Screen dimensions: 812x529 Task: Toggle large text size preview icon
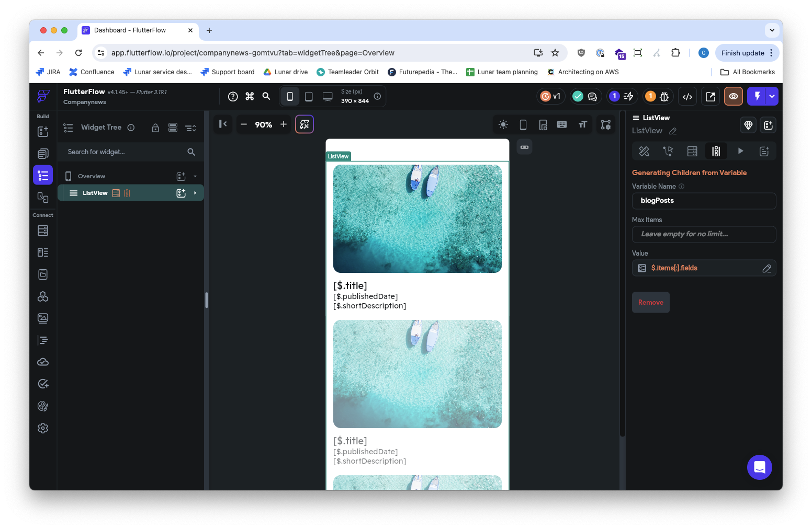[582, 124]
